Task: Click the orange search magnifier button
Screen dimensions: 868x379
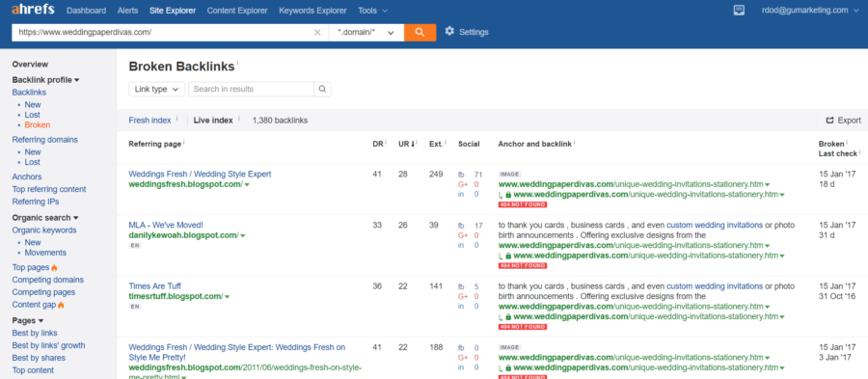Action: tap(420, 32)
